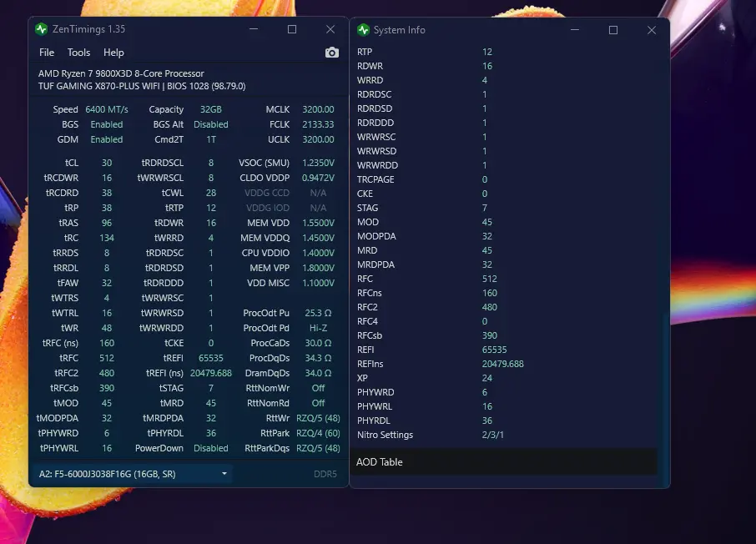The image size is (756, 544).
Task: Click the tWR value 48
Action: click(x=107, y=328)
